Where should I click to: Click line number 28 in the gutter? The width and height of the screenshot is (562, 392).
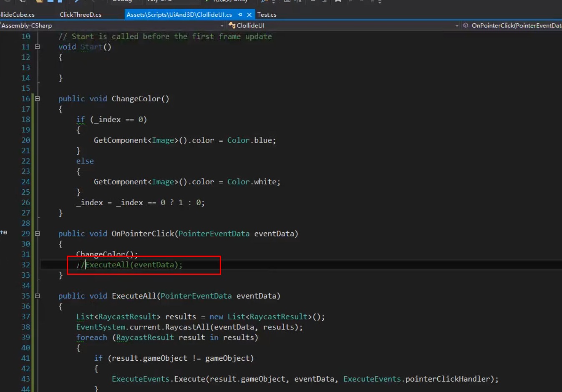pyautogui.click(x=26, y=224)
